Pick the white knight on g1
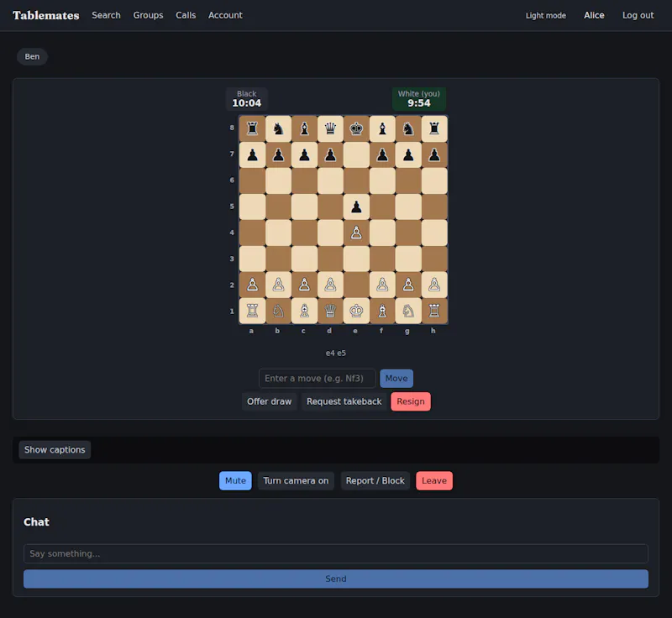Image resolution: width=672 pixels, height=618 pixels. [x=408, y=311]
